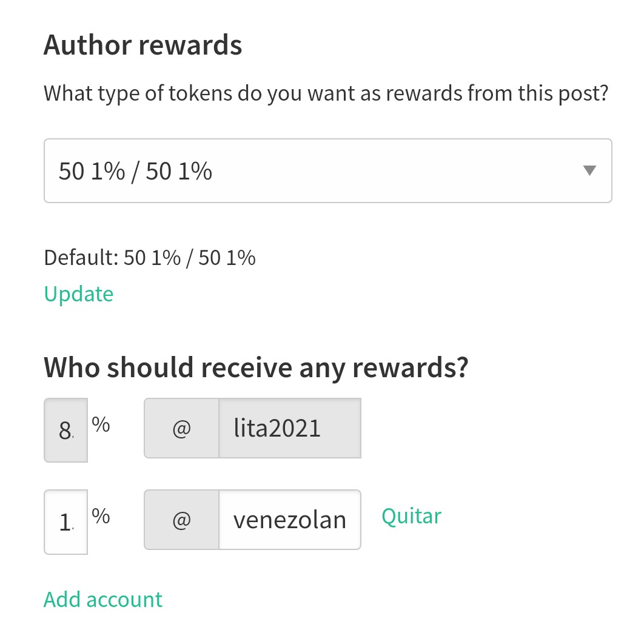Viewport: 644px width, 644px height.
Task: Focus the venezolan percentage field
Action: tap(65, 522)
